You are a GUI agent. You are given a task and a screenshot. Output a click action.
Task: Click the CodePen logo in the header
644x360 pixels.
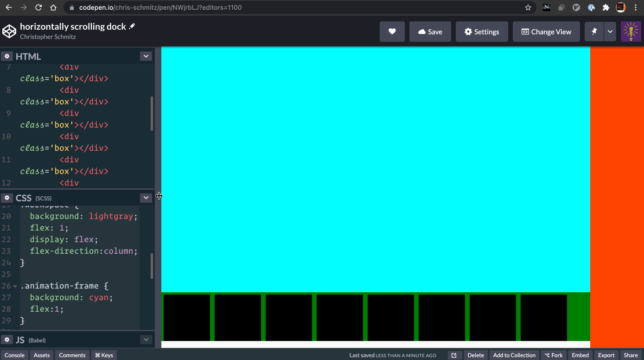click(9, 31)
